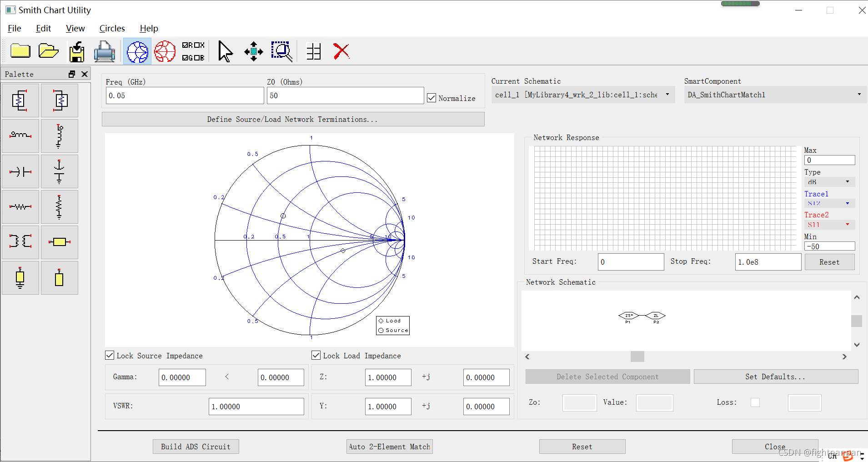Open the SmartComponent dropdown
The width and height of the screenshot is (868, 462).
pos(775,95)
